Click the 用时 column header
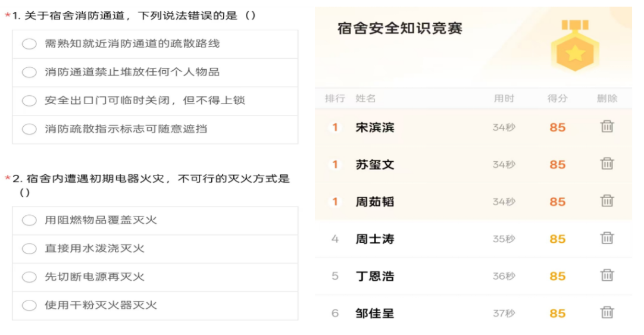This screenshot has height=335, width=644. click(504, 99)
